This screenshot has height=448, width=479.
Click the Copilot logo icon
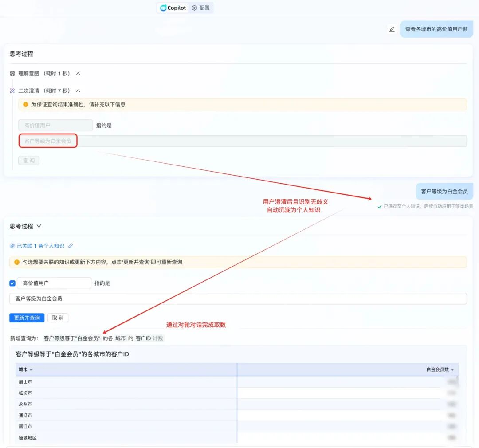click(x=163, y=8)
